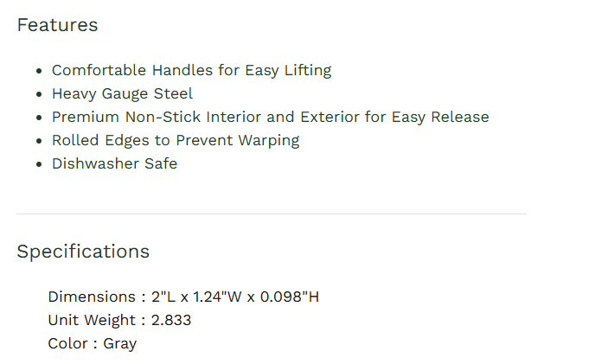Select the Premium Non-Stick Interior feature text
The width and height of the screenshot is (595, 364).
[271, 117]
